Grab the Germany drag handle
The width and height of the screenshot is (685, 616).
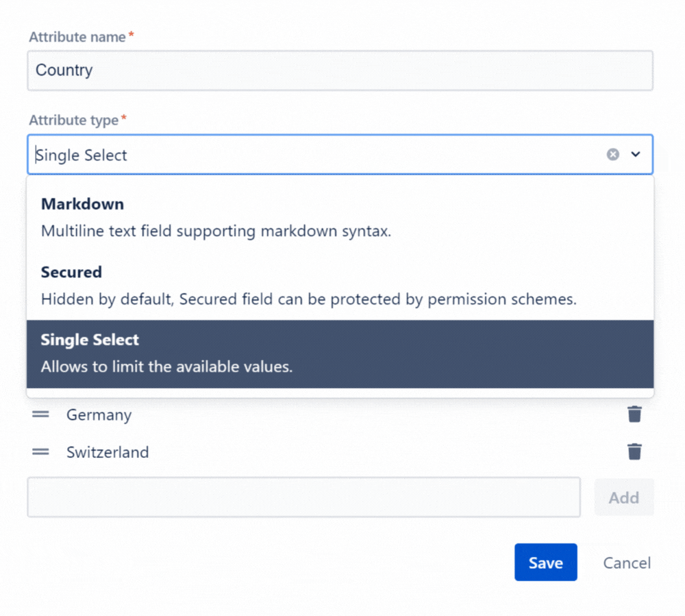click(x=41, y=415)
